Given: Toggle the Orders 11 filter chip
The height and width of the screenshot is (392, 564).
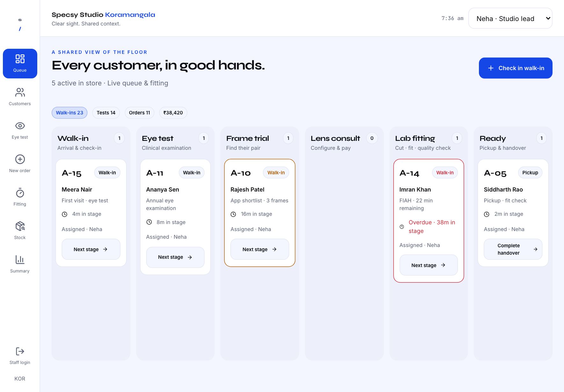Looking at the screenshot, I should (x=140, y=113).
